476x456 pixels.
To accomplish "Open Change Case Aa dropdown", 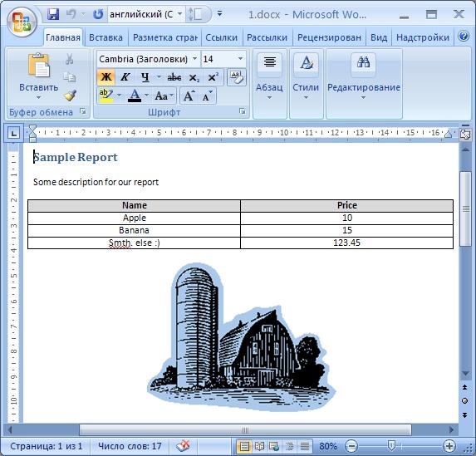I will (164, 96).
